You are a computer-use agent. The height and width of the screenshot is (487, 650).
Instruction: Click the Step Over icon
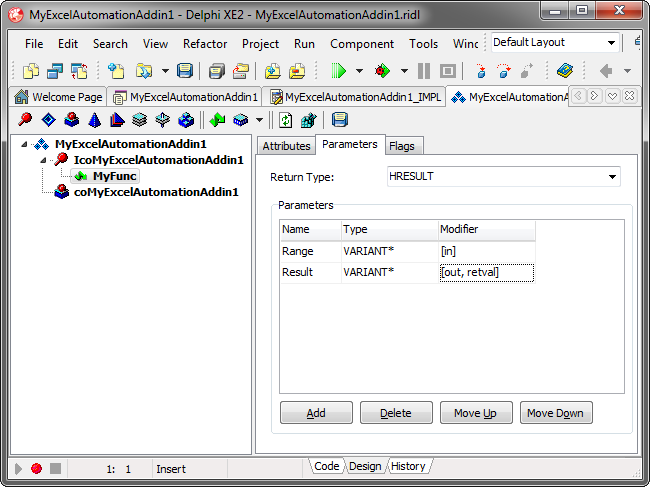tap(504, 71)
